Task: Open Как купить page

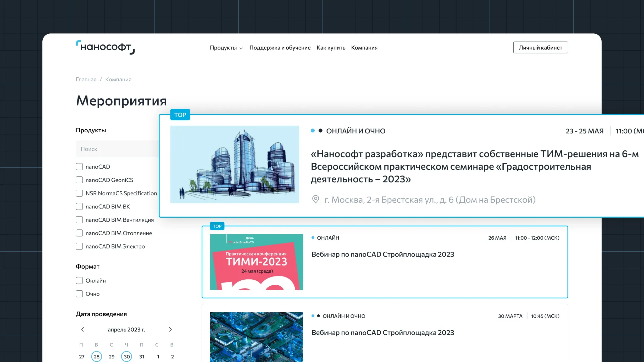Action: [x=331, y=48]
